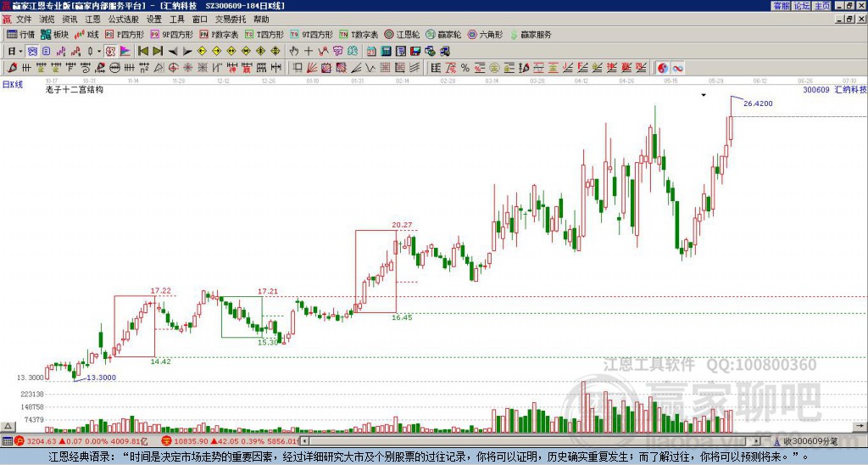Click the 日K线 label on chart
The height and width of the screenshot is (465, 868).
tap(13, 84)
